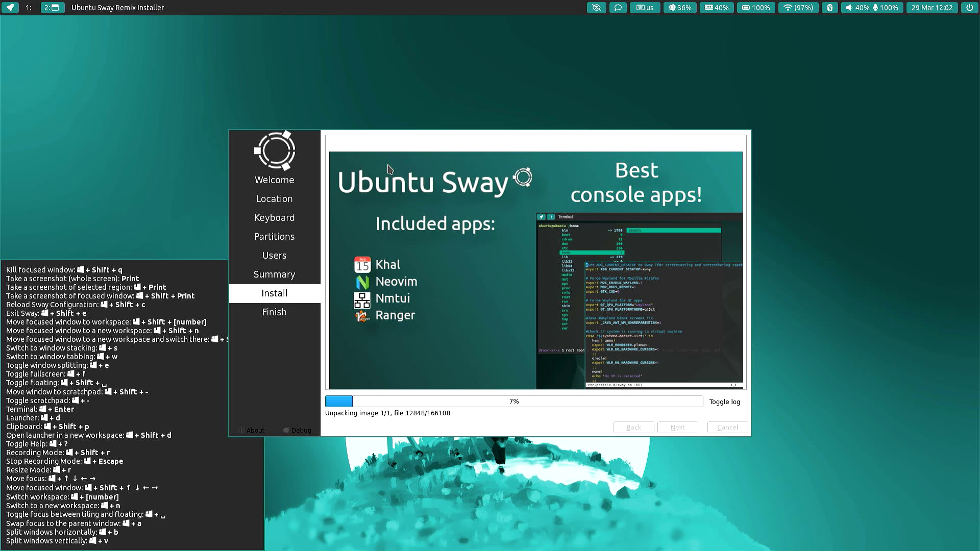Click the Ubuntu Sway gear logo icon
This screenshot has width=980, height=551.
tap(523, 177)
